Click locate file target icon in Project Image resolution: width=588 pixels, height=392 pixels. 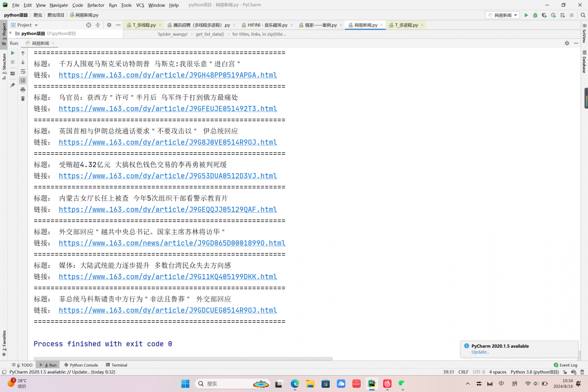coord(89,25)
